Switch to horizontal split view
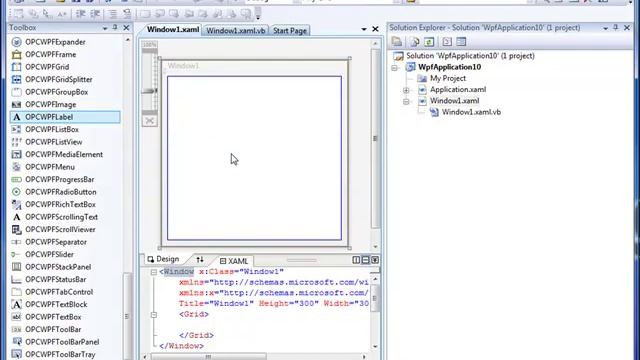This screenshot has height=360, width=640. pos(365,260)
